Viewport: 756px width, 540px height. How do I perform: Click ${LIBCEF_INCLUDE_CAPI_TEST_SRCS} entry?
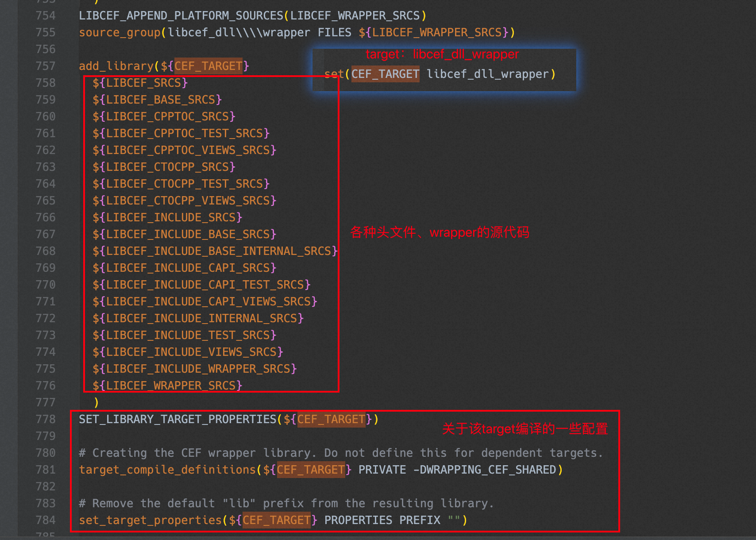201,285
